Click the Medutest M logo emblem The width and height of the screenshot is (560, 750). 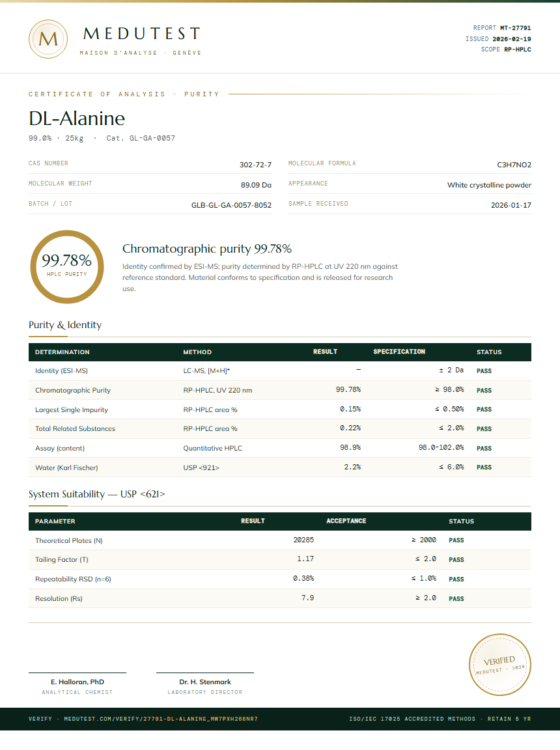(48, 39)
